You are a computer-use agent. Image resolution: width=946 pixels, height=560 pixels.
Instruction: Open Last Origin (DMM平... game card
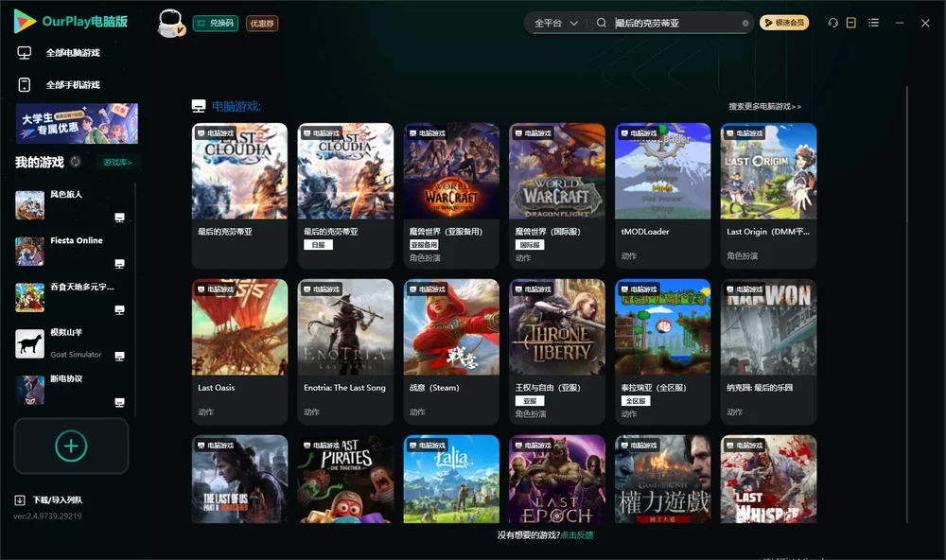768,196
